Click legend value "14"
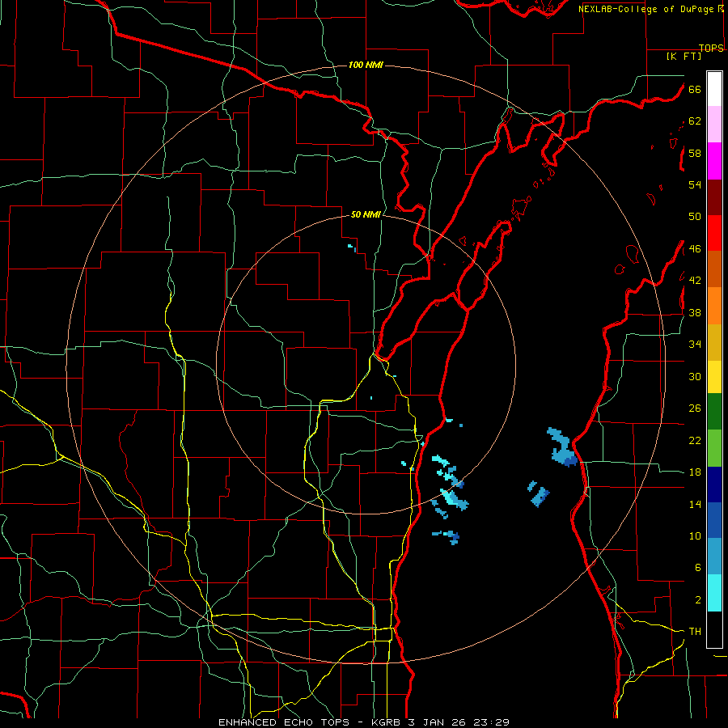 click(695, 504)
